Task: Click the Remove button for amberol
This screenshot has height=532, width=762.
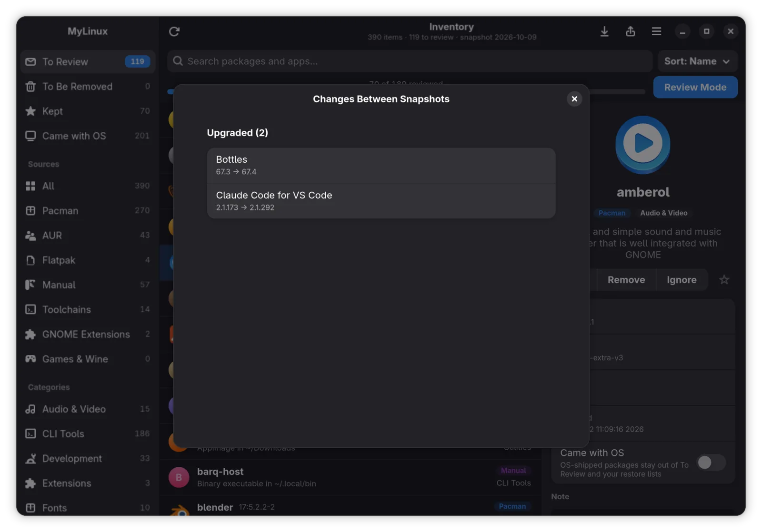Action: click(626, 280)
